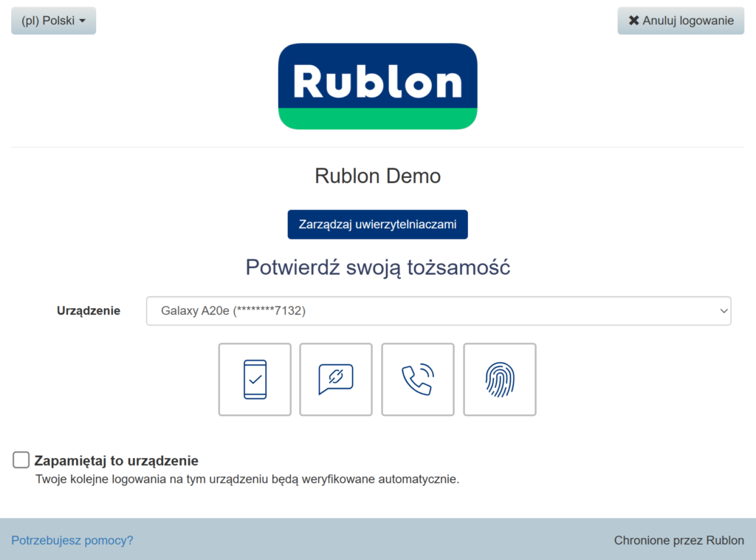Viewport: 756px width, 560px height.
Task: Click Chronione przez Rublon text
Action: (678, 540)
